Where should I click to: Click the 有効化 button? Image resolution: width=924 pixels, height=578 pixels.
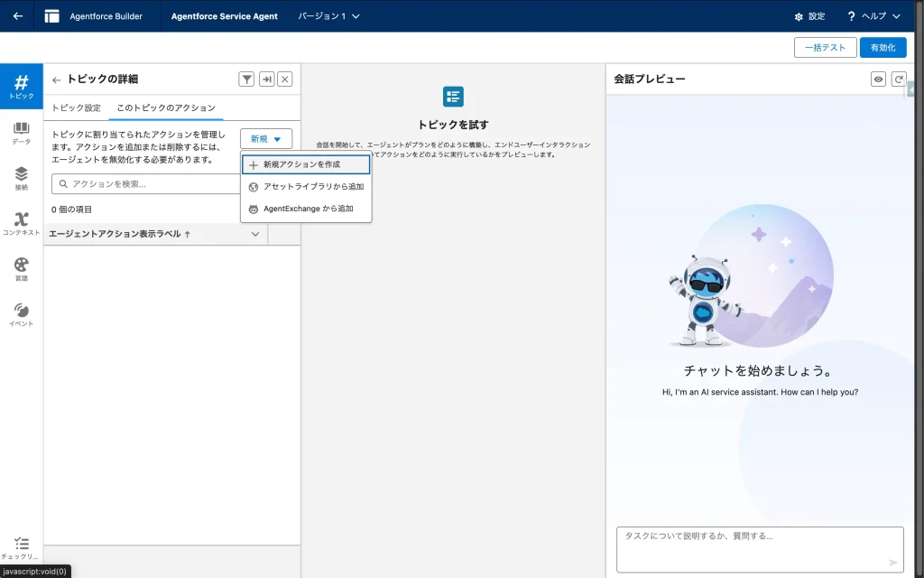(882, 48)
